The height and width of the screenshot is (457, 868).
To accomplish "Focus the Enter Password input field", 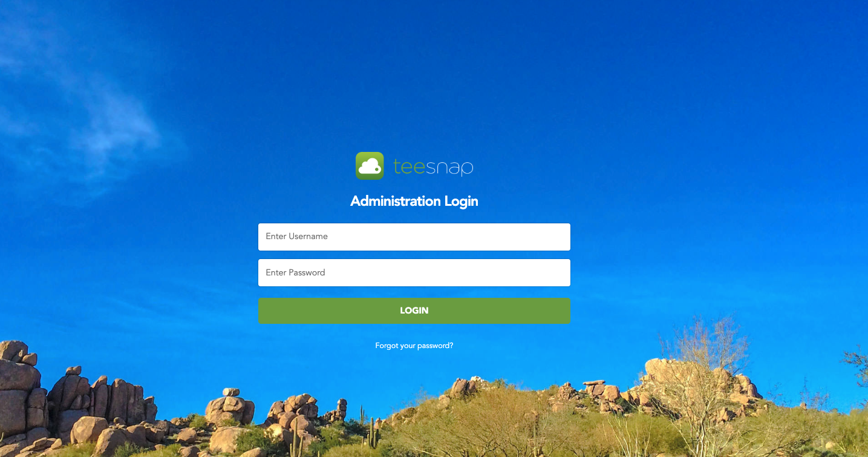I will click(x=414, y=273).
